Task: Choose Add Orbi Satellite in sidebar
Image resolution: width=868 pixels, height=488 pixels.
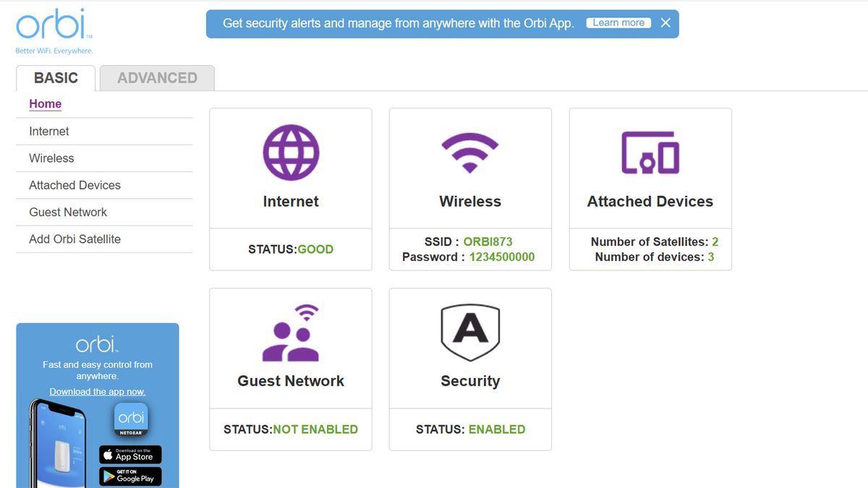Action: (75, 239)
